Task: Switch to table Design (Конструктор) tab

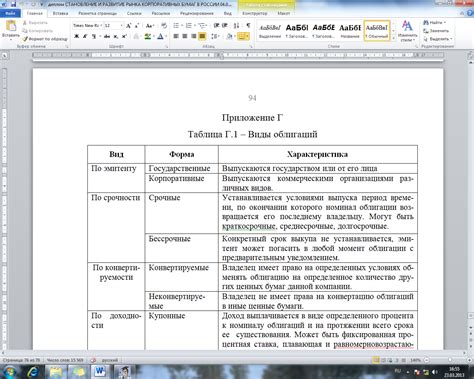Action: pyautogui.click(x=255, y=13)
